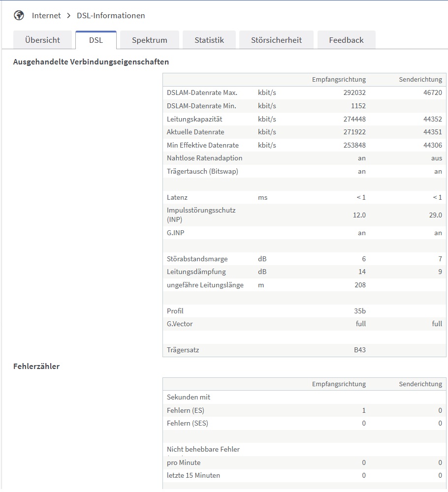Screen dimensions: 448x492
Task: Select the Trägertausch (Bitswap) label
Action: [x=202, y=171]
